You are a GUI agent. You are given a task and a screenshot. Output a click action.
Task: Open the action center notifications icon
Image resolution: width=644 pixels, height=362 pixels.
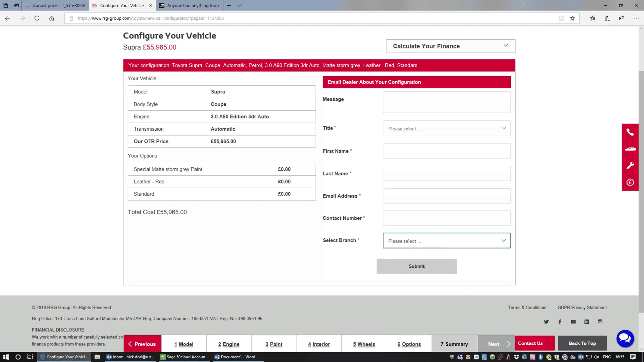tap(633, 357)
